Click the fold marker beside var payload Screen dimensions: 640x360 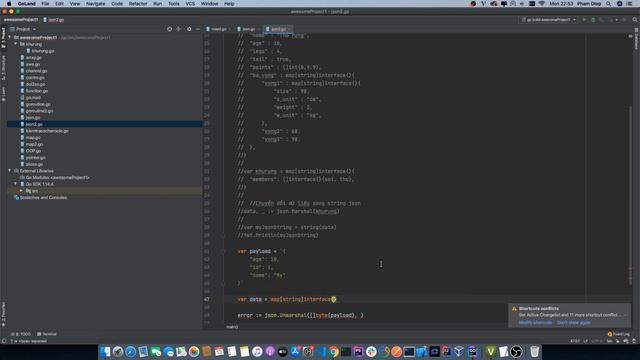tap(223, 251)
